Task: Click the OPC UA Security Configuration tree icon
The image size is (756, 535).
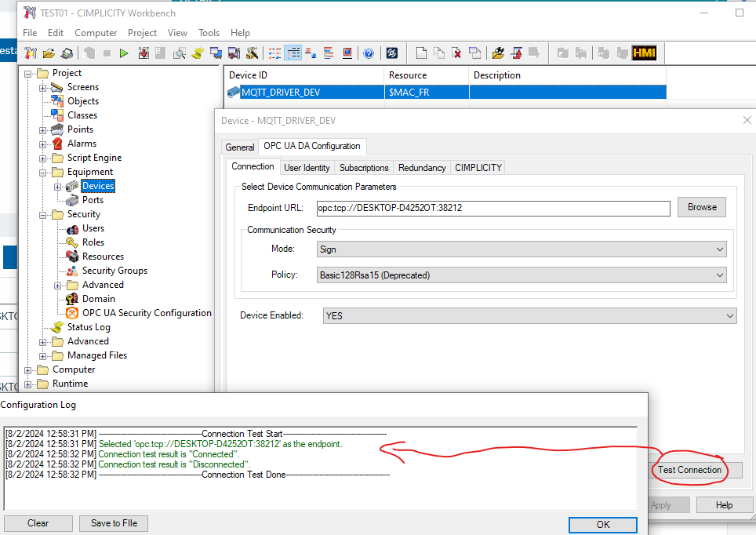Action: coord(72,313)
